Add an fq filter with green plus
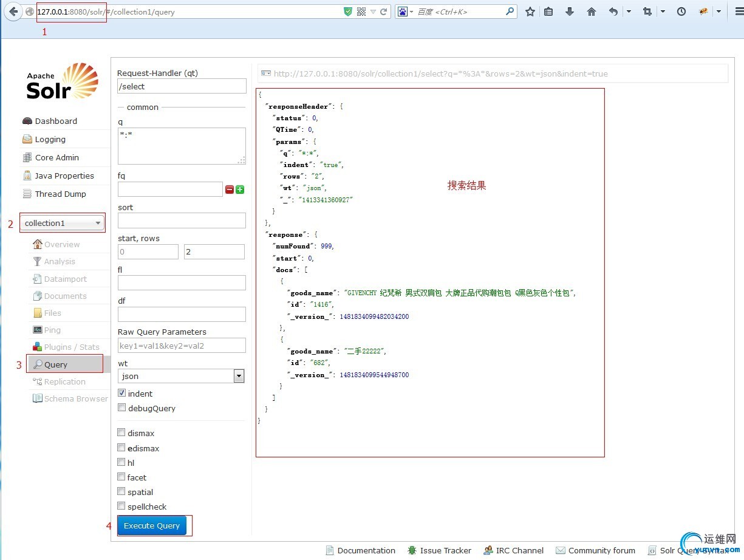The height and width of the screenshot is (560, 744). pyautogui.click(x=240, y=190)
